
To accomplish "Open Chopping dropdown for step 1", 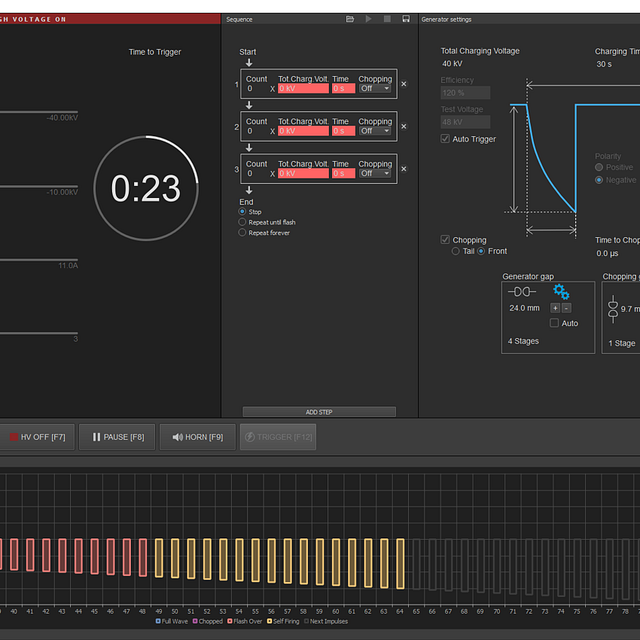I will pos(375,88).
